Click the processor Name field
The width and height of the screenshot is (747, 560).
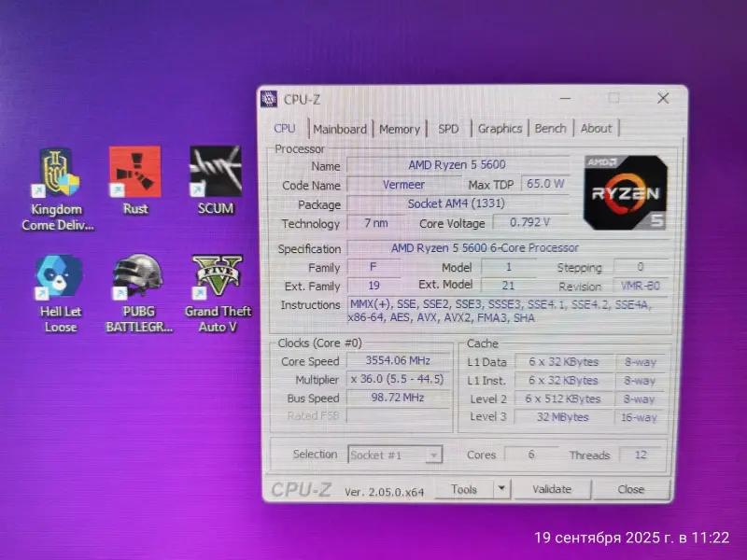(458, 165)
